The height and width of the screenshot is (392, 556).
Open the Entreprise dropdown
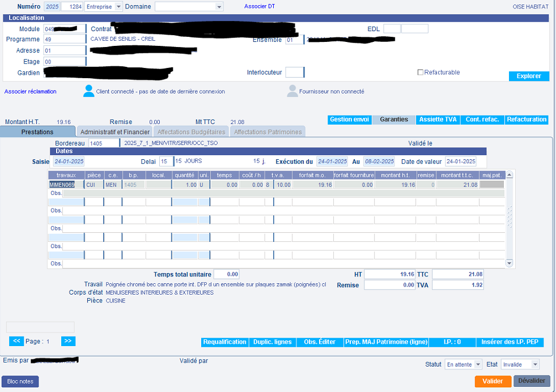point(118,7)
